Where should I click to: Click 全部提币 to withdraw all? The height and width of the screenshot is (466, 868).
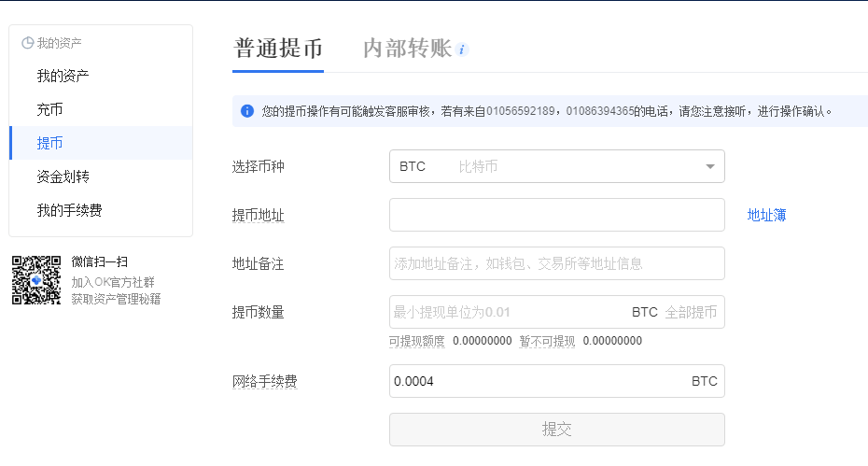[691, 312]
